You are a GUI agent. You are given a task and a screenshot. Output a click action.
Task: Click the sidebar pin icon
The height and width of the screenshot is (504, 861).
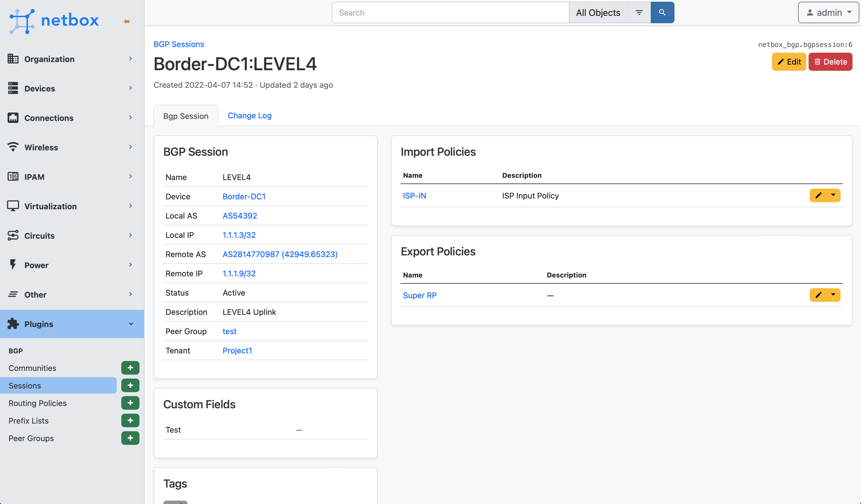(126, 22)
